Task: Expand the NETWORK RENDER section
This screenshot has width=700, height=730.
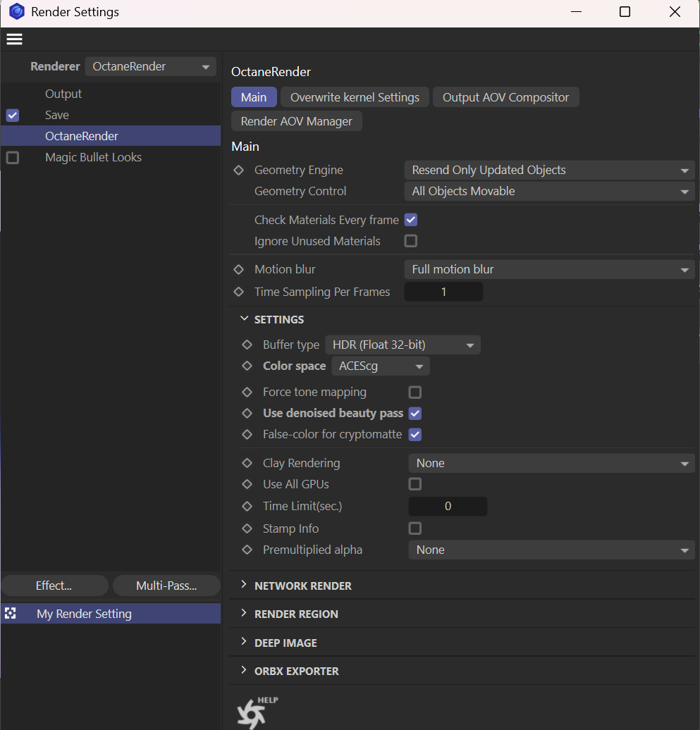Action: coord(302,586)
